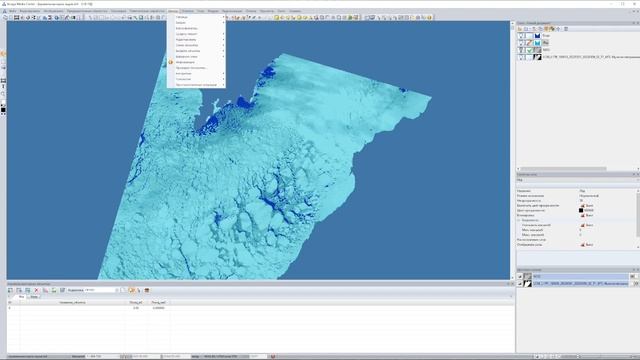Collapse the expander in the layer properties grid
640x360 pixels.
pyautogui.click(x=519, y=220)
